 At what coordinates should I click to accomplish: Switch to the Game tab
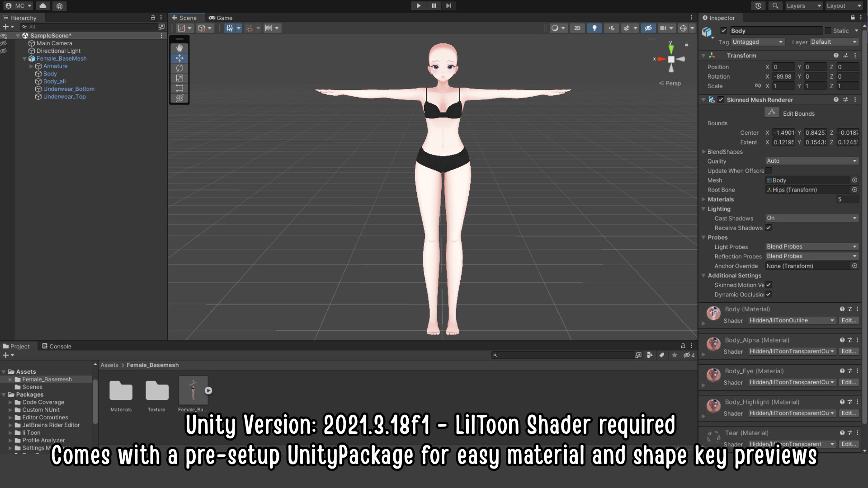click(x=221, y=18)
